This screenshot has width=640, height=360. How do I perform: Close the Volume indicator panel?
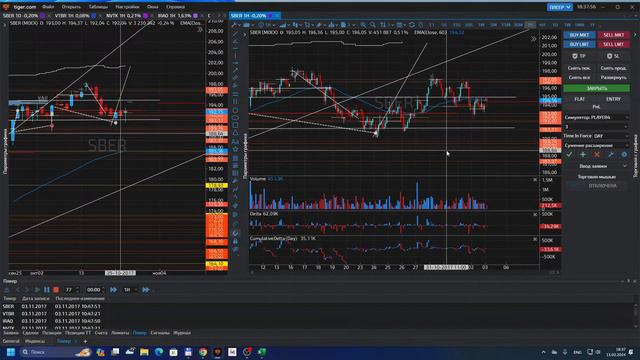535,180
